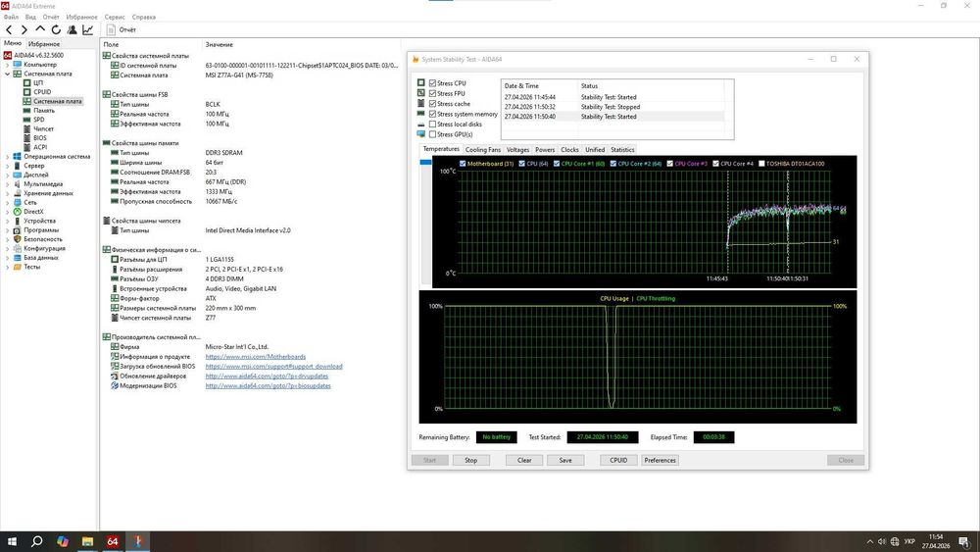
Task: Expand the Хранение данных tree node
Action: pyautogui.click(x=8, y=193)
